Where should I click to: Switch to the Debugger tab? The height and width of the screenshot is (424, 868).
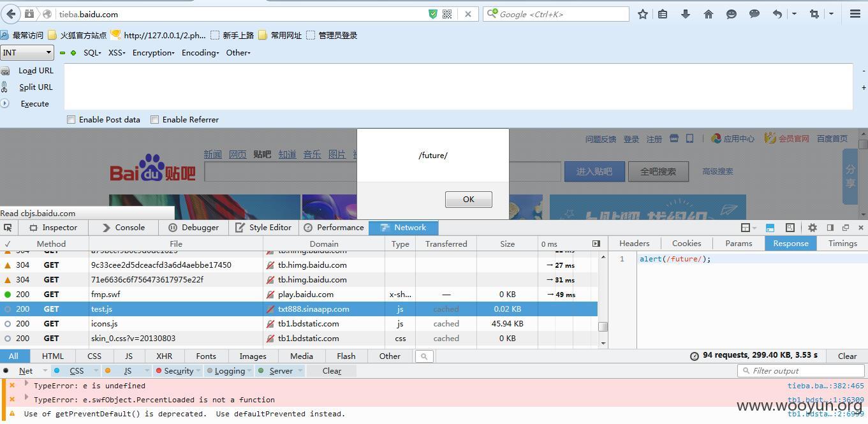(194, 228)
